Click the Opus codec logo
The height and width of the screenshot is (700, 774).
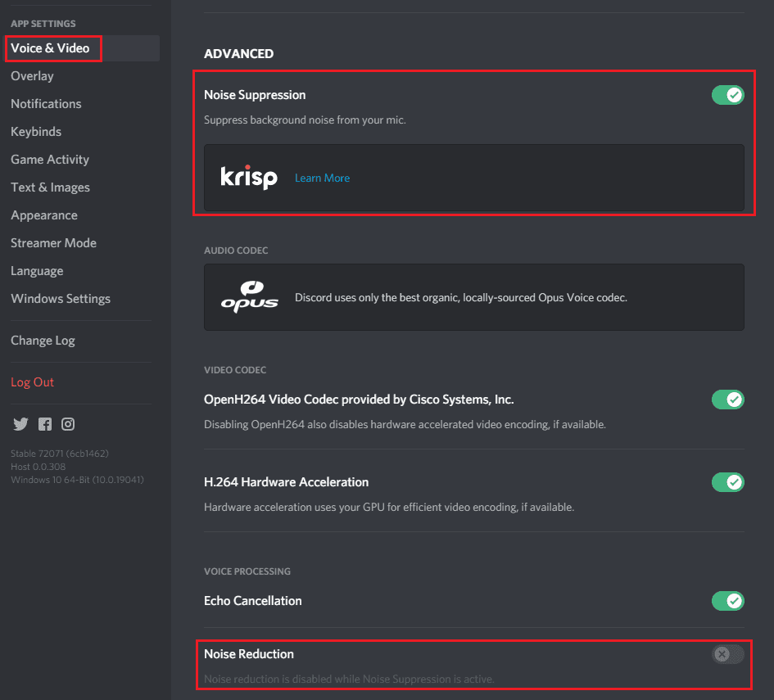(250, 296)
